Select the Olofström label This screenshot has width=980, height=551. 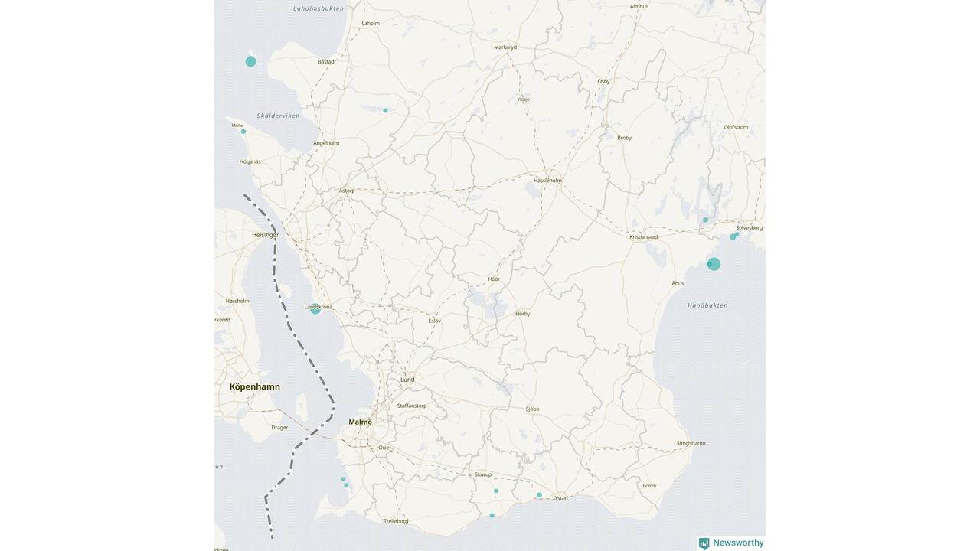(x=736, y=127)
